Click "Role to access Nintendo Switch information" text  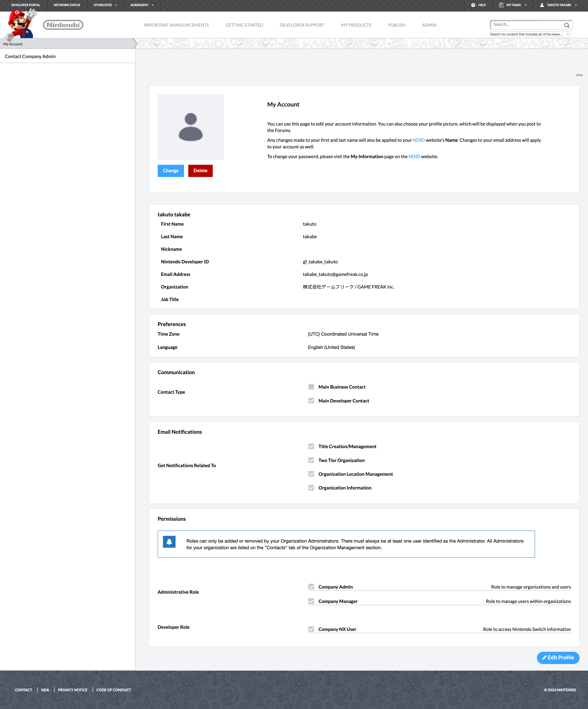click(527, 629)
